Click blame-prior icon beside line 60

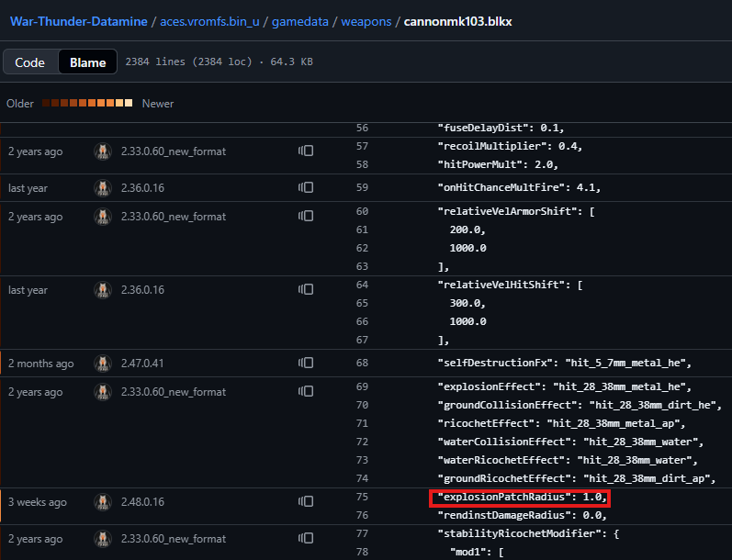[x=306, y=217]
